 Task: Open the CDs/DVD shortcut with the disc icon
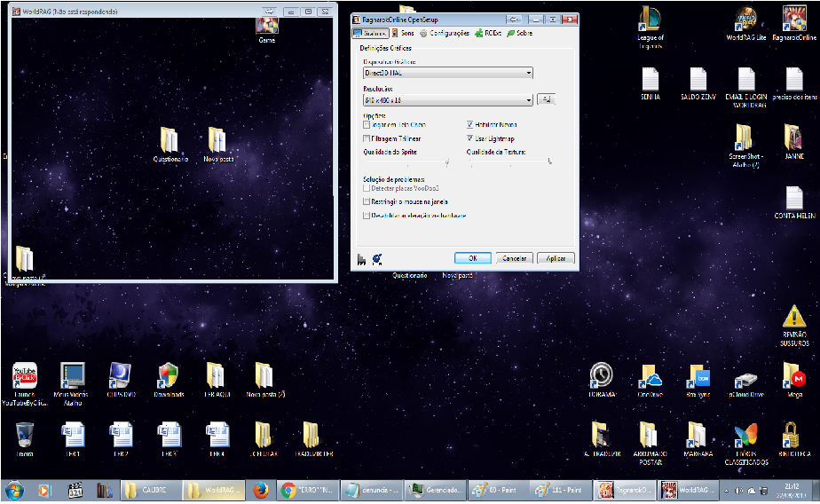point(121,380)
